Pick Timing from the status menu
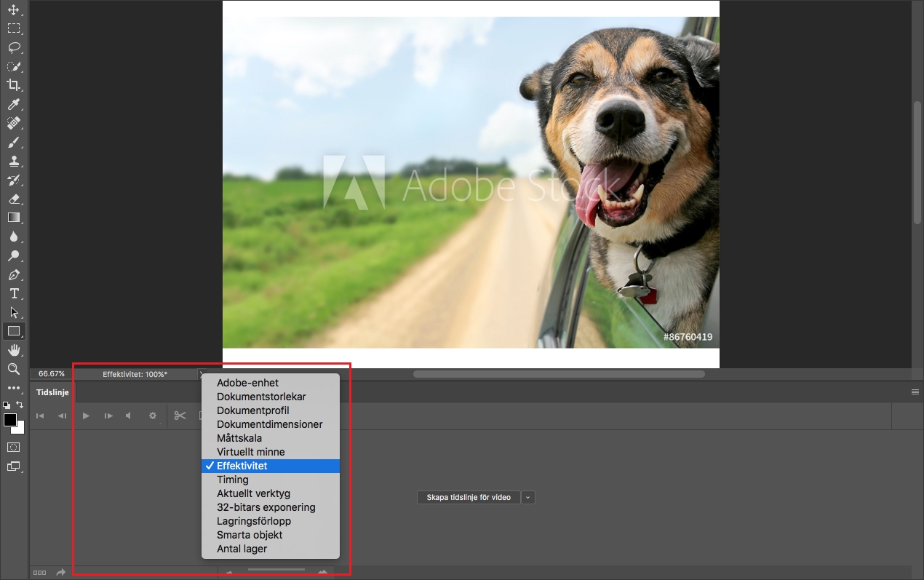Viewport: 924px width, 580px height. coord(271,480)
